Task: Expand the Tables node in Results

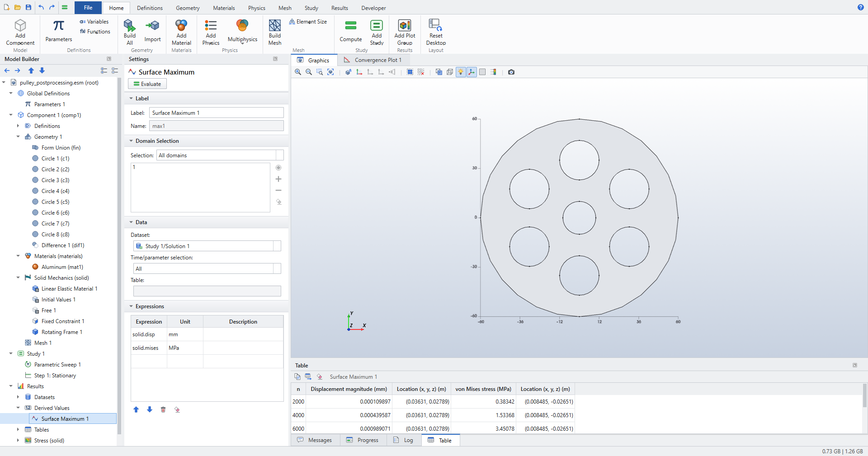Action: click(x=18, y=429)
